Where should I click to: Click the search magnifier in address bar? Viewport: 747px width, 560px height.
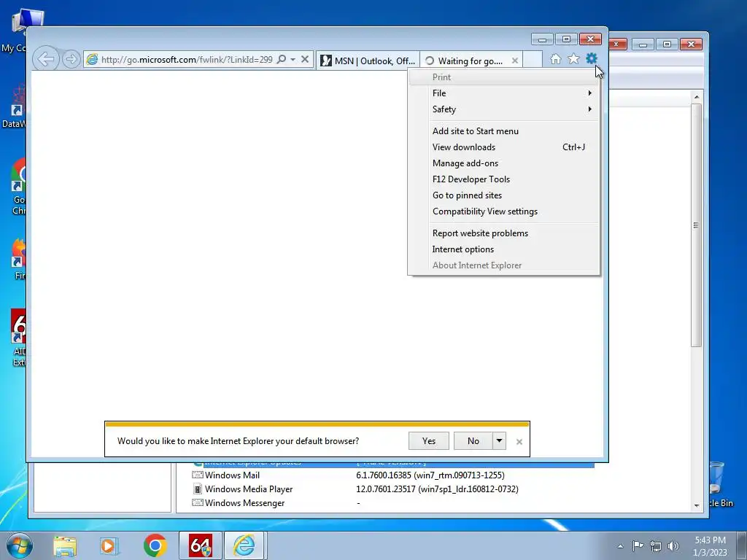282,60
